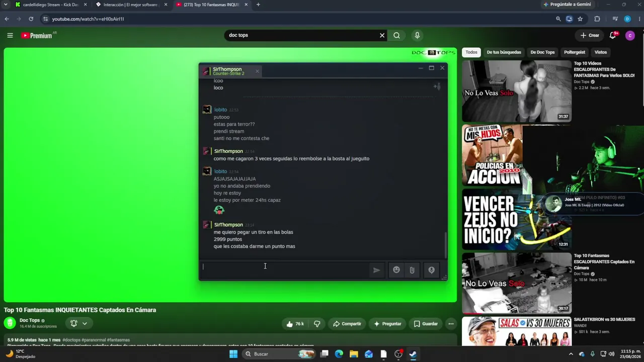
Task: Clear the 'doc tops' search text
Action: tap(382, 35)
